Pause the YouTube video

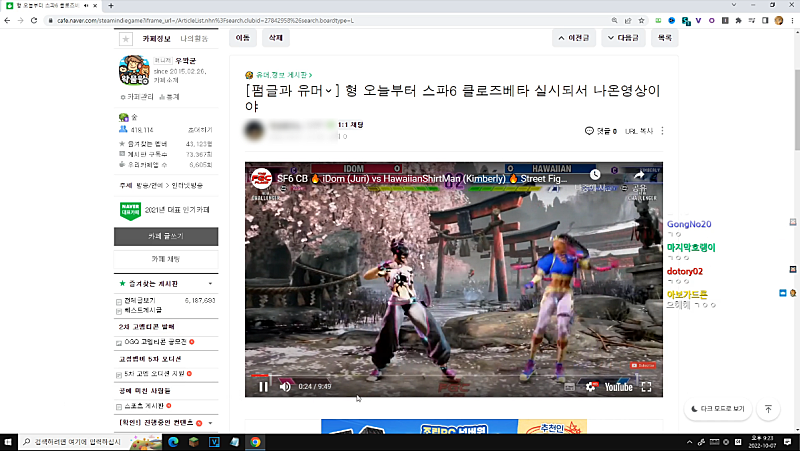click(263, 387)
